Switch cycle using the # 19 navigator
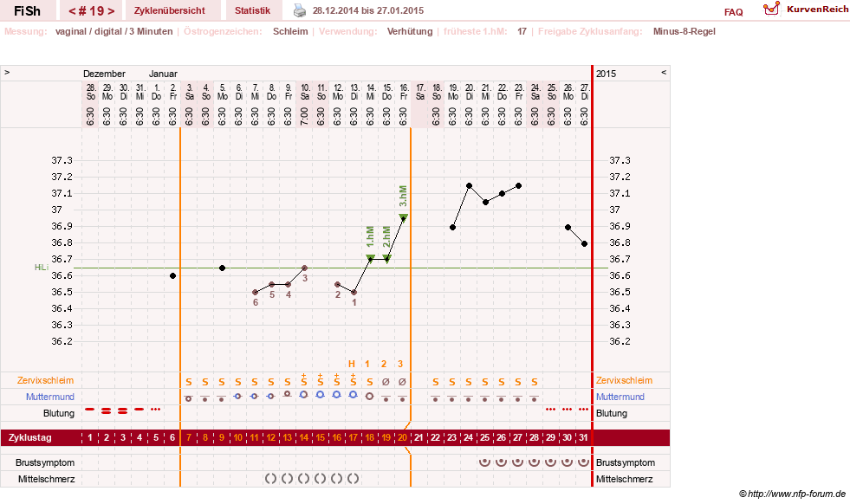 point(92,11)
